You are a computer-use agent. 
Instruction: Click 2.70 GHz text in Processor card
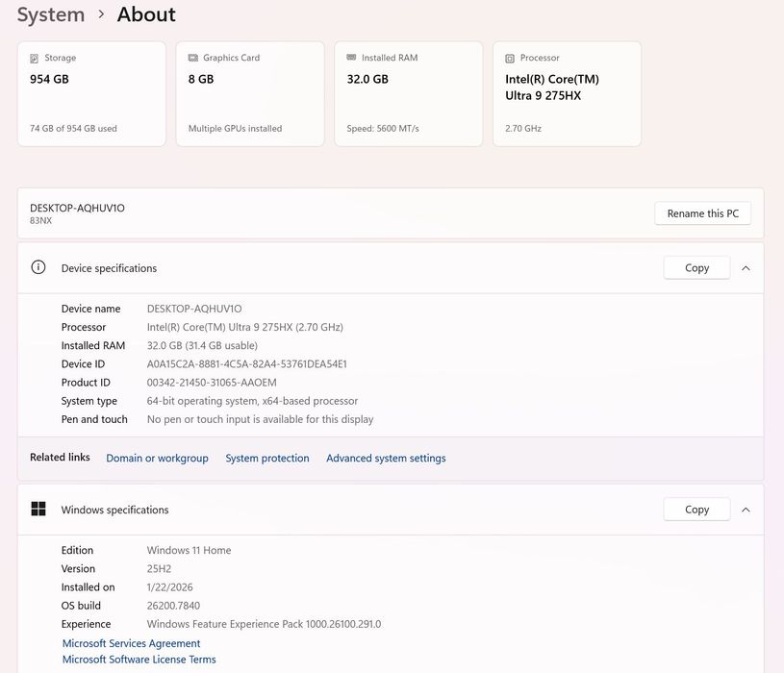tap(523, 129)
